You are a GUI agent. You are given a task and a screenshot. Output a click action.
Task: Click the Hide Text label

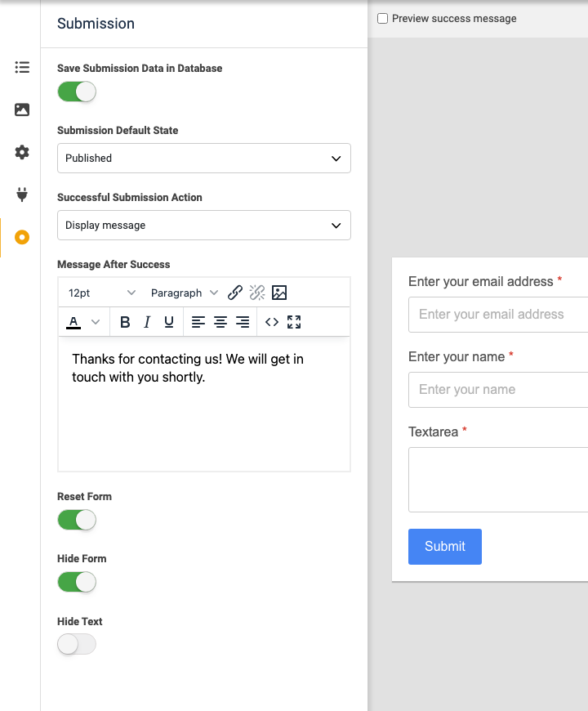coord(80,621)
